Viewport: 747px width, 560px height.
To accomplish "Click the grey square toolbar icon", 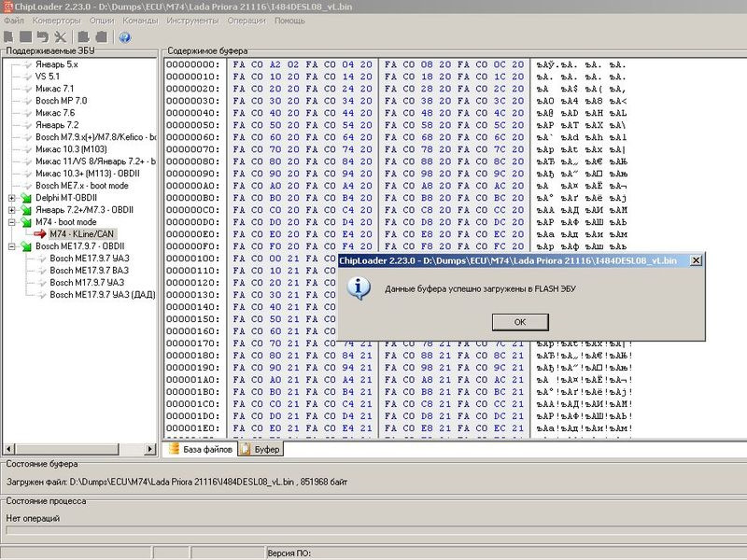I will tap(26, 36).
